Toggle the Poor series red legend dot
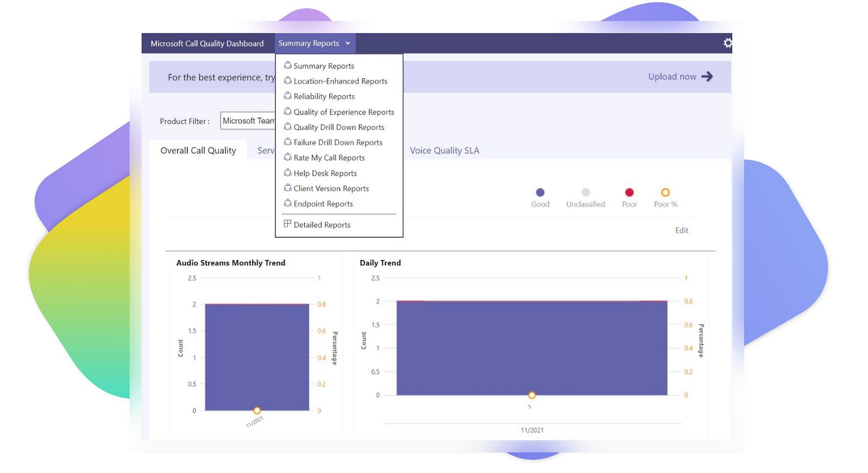This screenshot has width=868, height=473. point(629,192)
